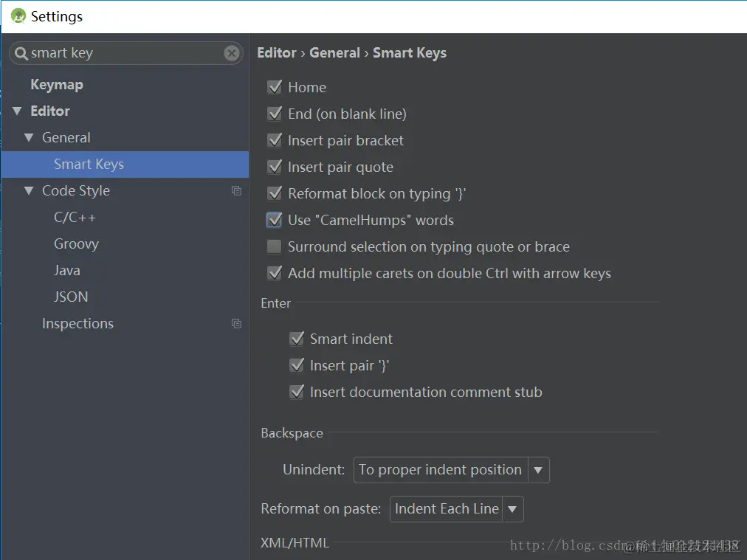Open the Java code style page
The image size is (747, 560).
point(67,271)
